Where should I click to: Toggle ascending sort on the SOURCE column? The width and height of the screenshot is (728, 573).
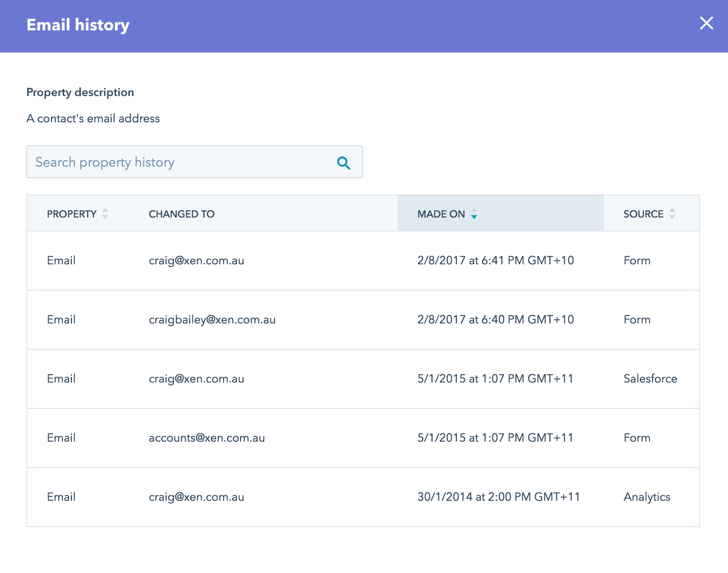672,211
